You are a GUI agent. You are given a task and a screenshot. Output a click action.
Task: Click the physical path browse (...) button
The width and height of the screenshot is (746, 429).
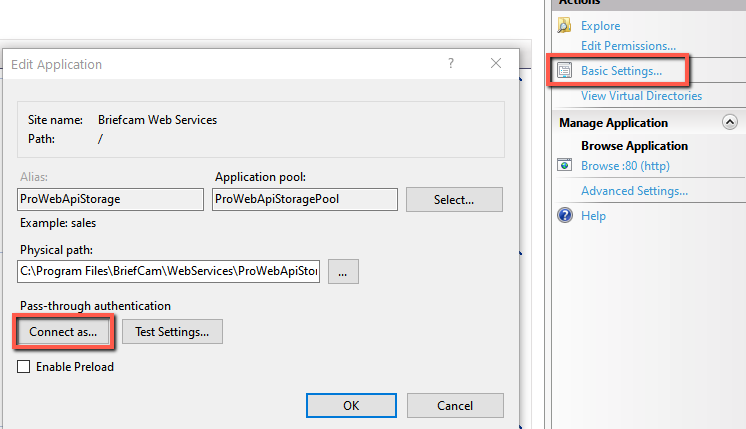[343, 272]
